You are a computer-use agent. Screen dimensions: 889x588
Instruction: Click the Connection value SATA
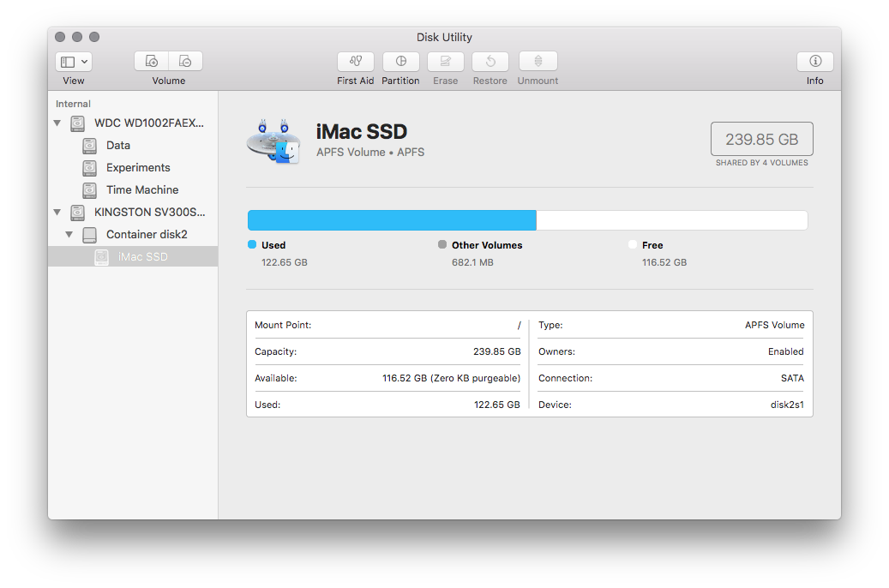coord(793,378)
